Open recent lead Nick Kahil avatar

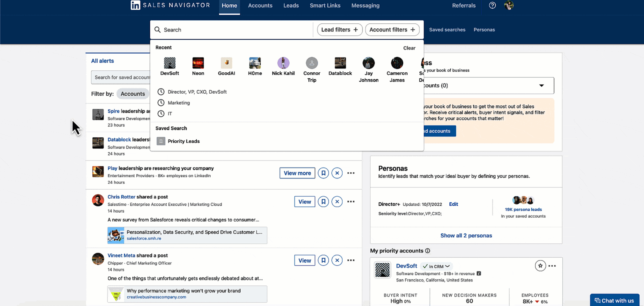click(x=283, y=63)
